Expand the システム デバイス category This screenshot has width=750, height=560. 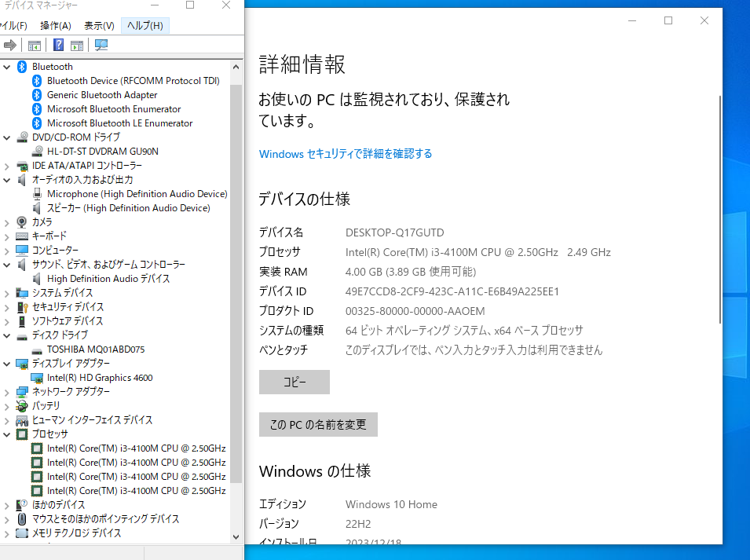[7, 294]
